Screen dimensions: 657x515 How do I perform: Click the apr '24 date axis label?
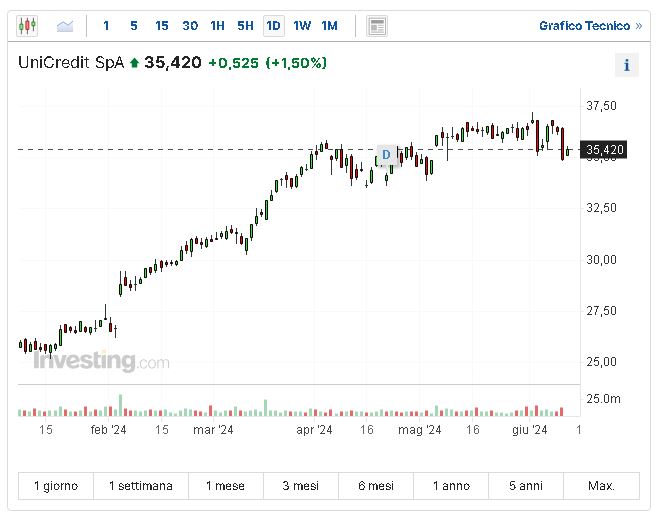[x=314, y=430]
